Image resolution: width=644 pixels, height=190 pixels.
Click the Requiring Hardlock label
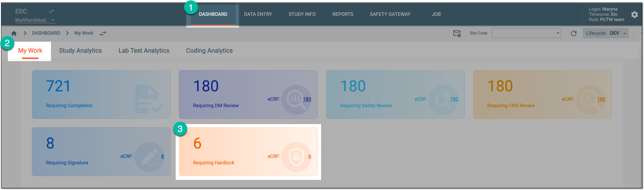coord(214,163)
